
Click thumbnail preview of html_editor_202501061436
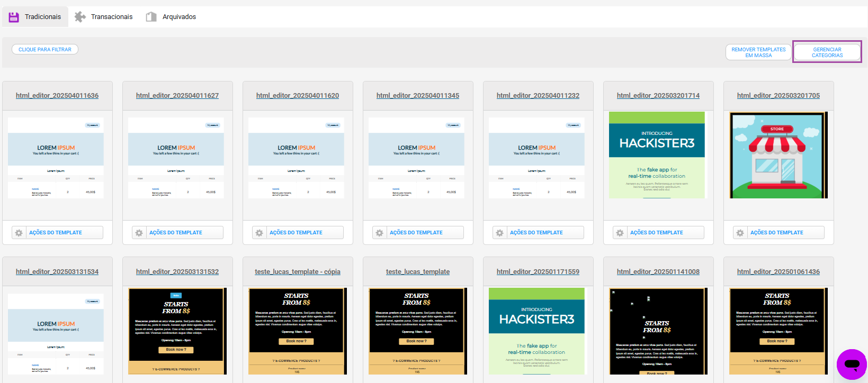778,331
